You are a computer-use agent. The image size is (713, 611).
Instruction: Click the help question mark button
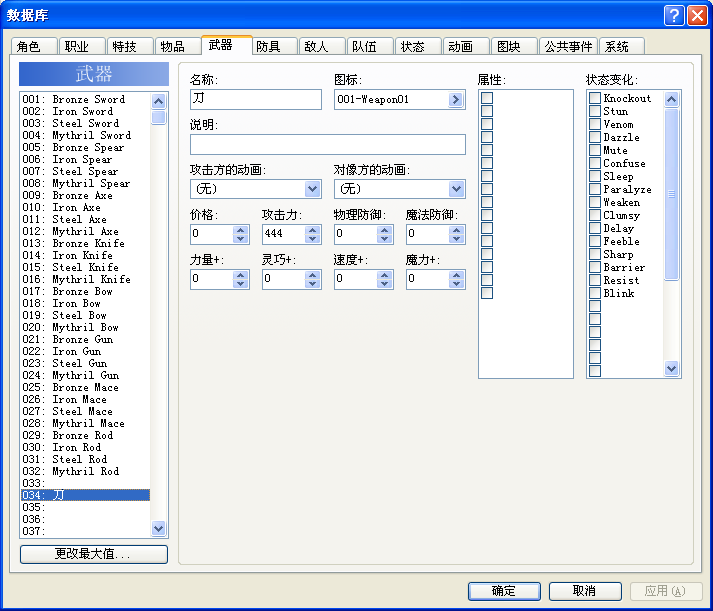(674, 16)
